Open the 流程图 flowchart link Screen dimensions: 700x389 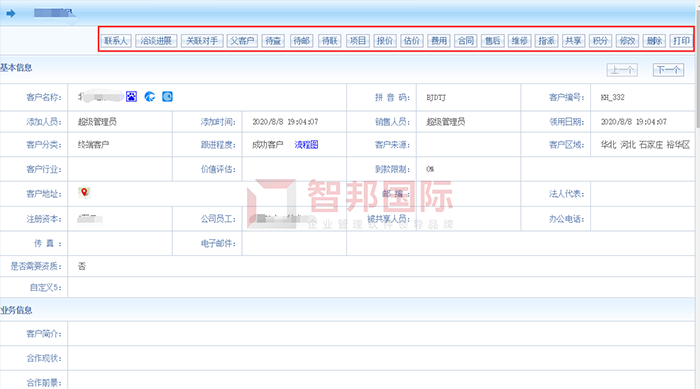pos(306,145)
